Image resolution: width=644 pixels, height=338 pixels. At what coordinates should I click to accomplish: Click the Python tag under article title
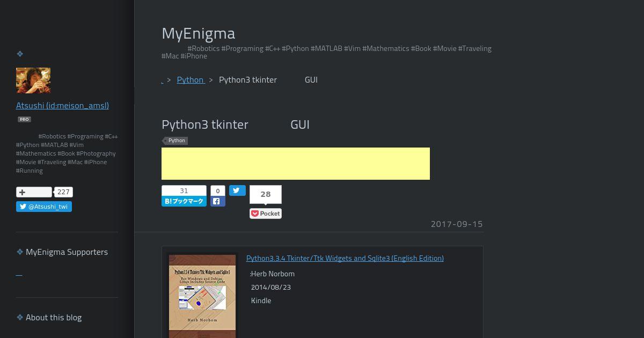pos(175,141)
